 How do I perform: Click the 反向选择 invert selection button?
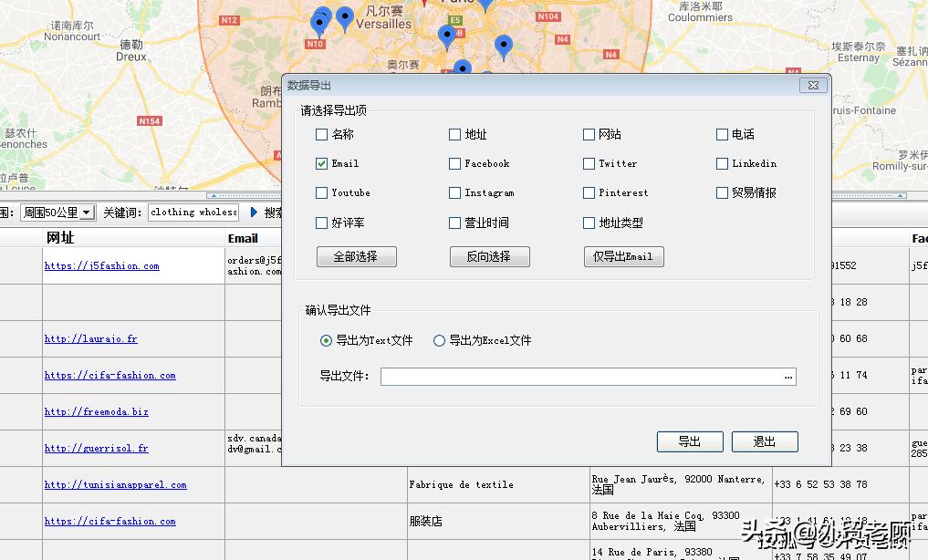click(x=489, y=256)
